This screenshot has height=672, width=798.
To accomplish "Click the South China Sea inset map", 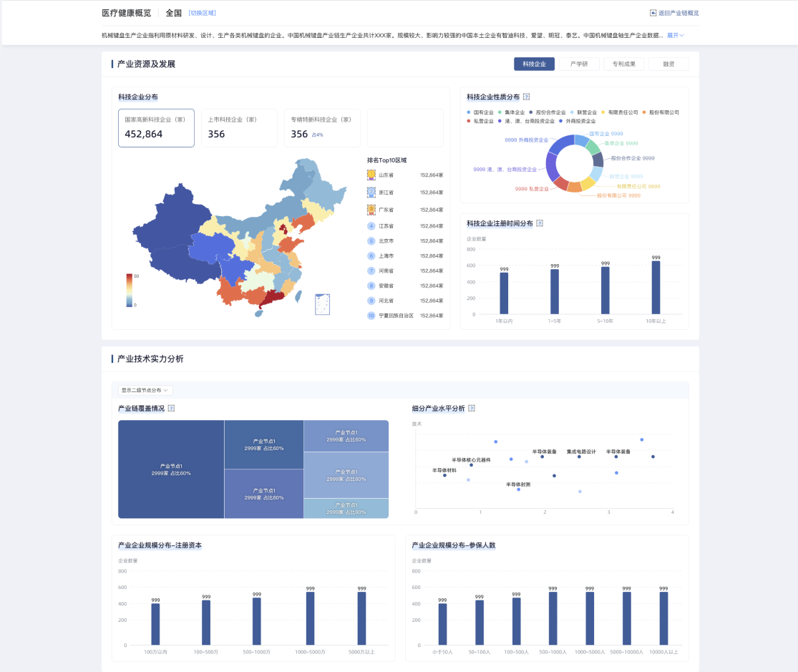I will [322, 304].
